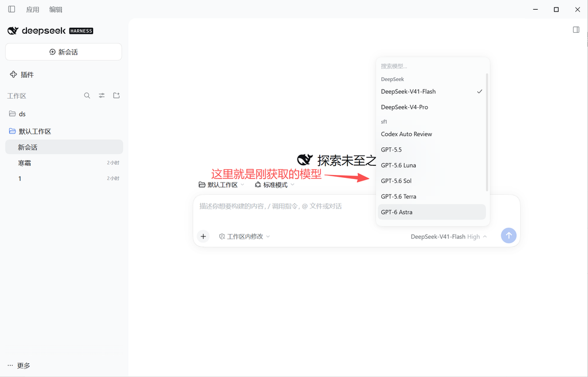Click the message prompt input field
This screenshot has width=588, height=377.
tap(285, 207)
